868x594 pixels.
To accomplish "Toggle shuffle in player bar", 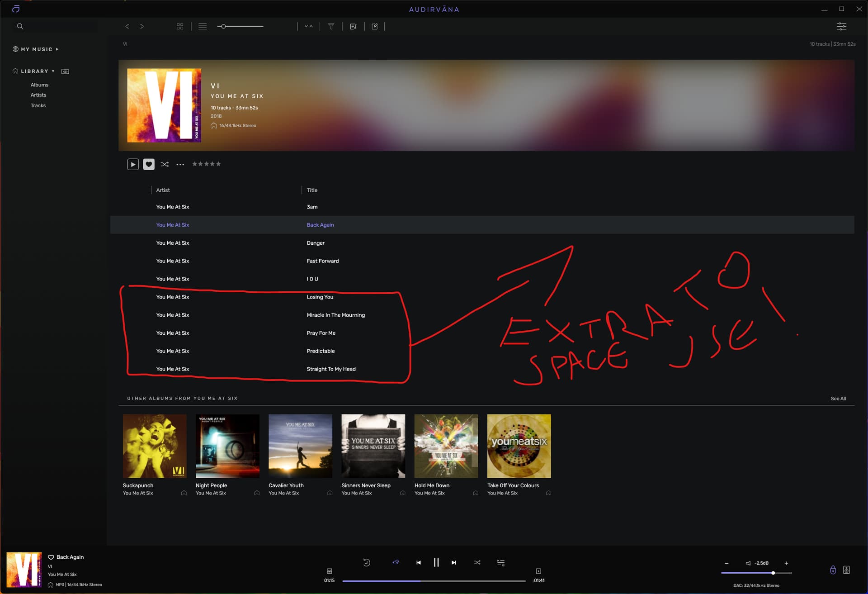I will point(477,562).
